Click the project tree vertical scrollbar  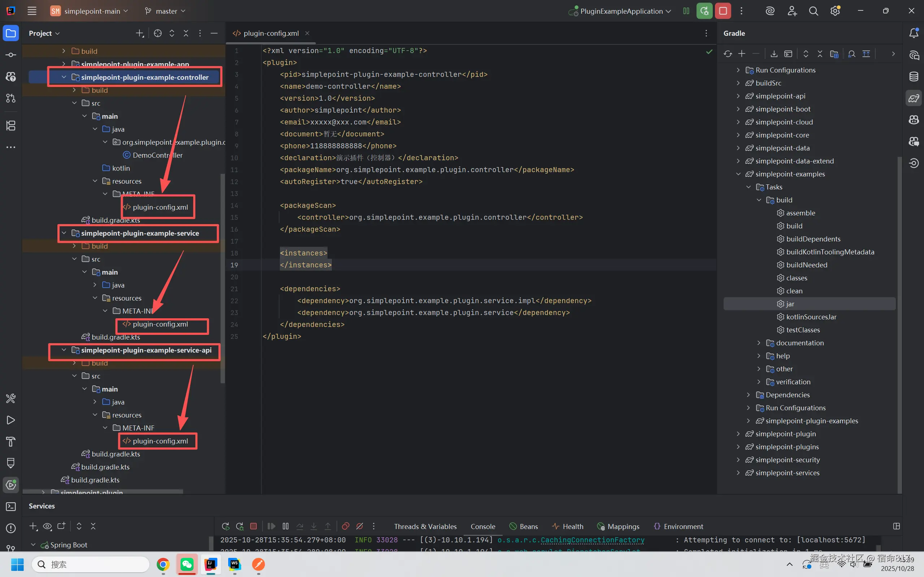point(222,279)
